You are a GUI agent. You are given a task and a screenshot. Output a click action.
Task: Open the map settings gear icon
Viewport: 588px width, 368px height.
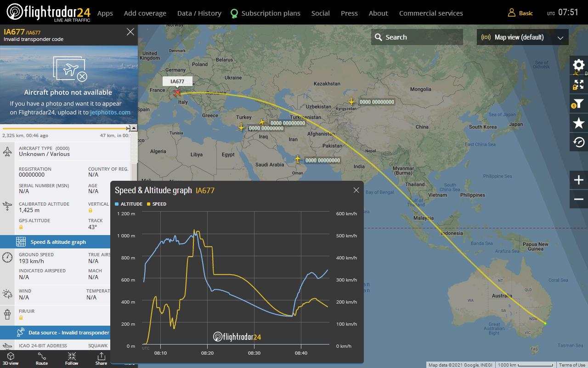(x=579, y=65)
